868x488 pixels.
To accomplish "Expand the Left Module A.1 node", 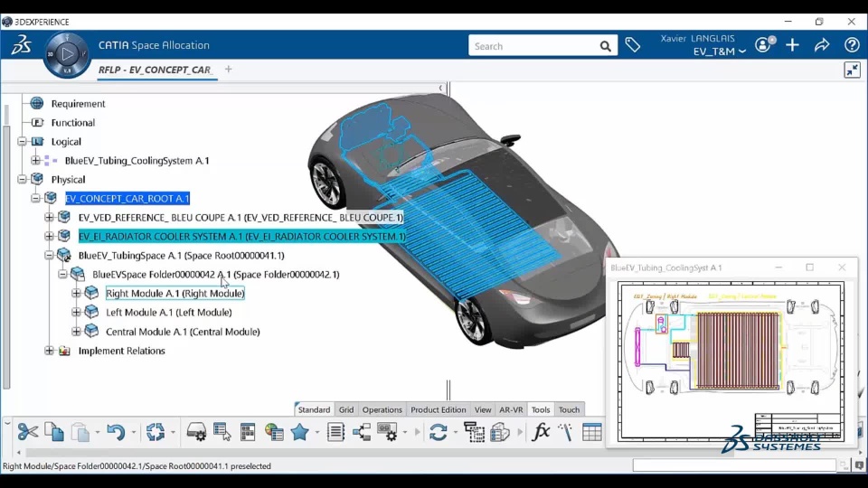I will click(76, 312).
